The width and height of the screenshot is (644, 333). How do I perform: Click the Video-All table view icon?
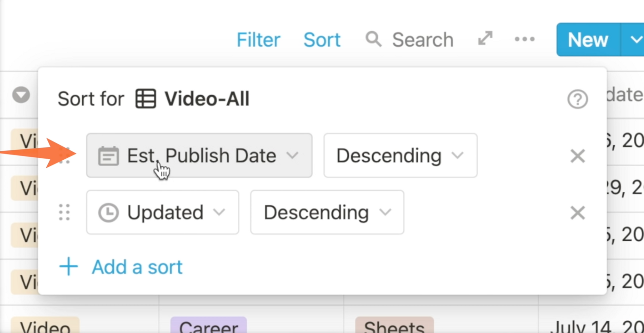146,98
